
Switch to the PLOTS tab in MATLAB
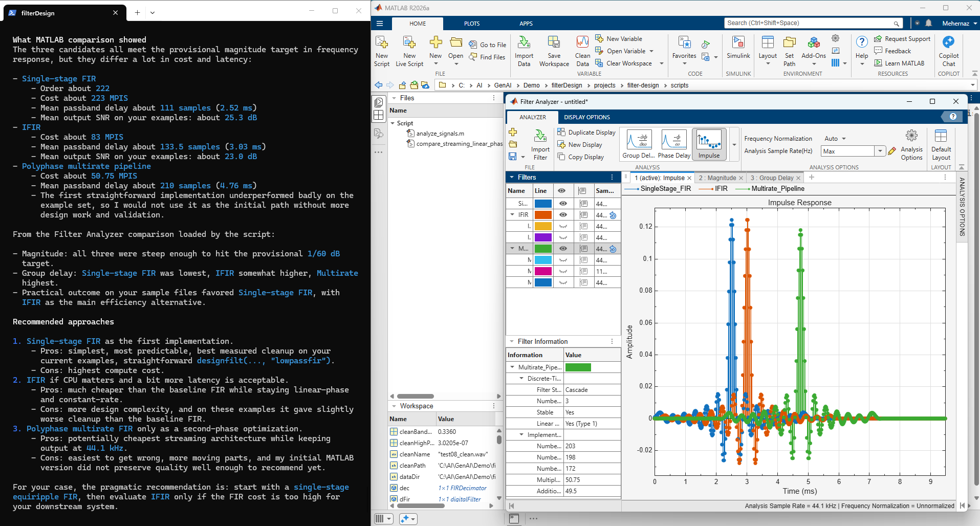pos(471,24)
